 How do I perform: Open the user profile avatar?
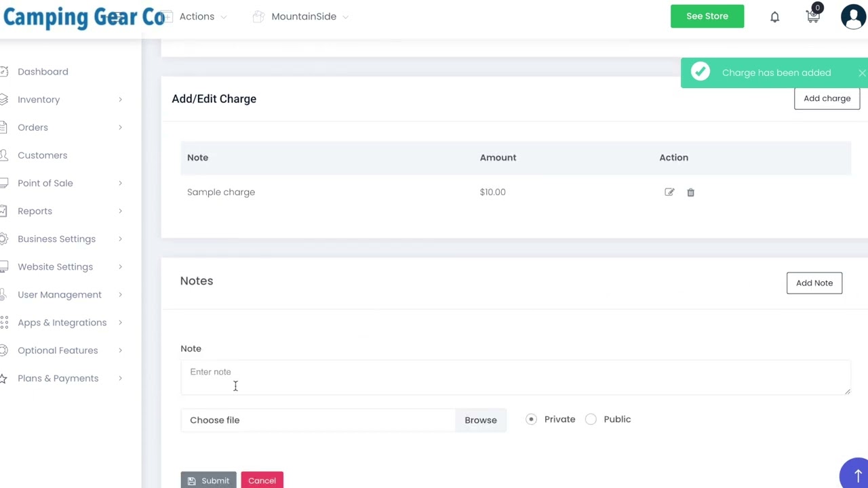coord(853,17)
